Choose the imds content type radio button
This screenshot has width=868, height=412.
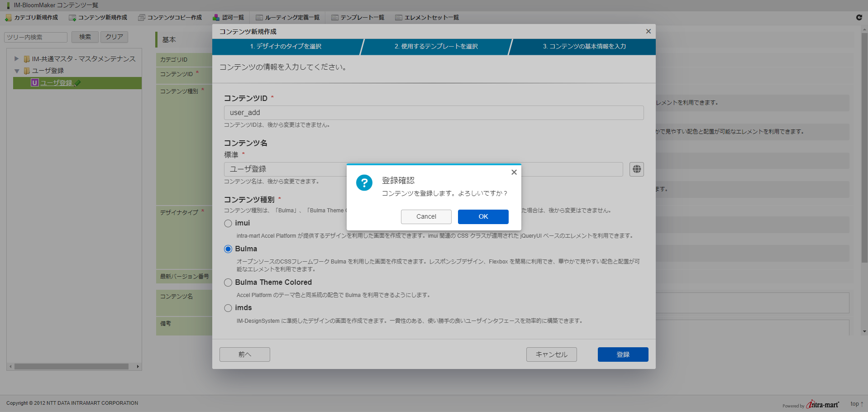coord(228,308)
